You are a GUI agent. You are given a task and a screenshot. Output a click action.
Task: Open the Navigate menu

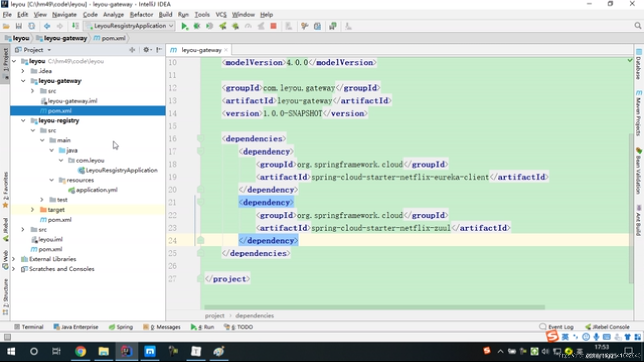[x=64, y=15]
